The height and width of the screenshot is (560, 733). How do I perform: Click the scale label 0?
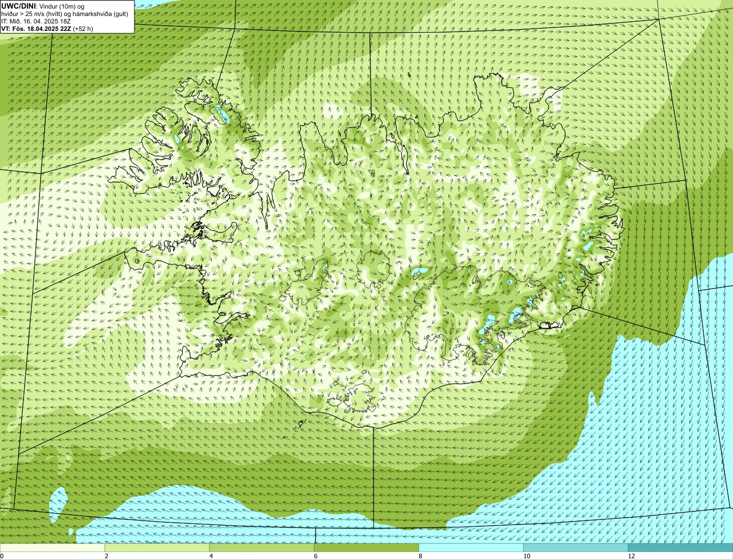pos(2,556)
